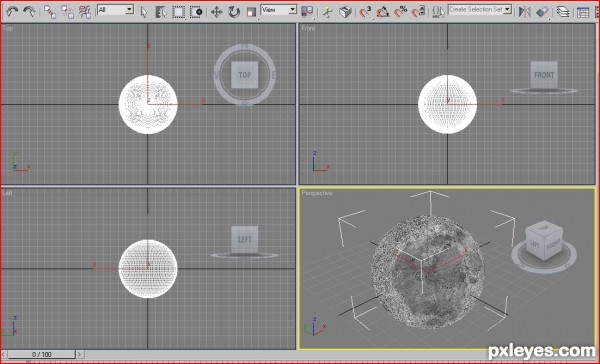Activate the Select and Rotate tool
This screenshot has height=364, width=600.
[x=234, y=12]
